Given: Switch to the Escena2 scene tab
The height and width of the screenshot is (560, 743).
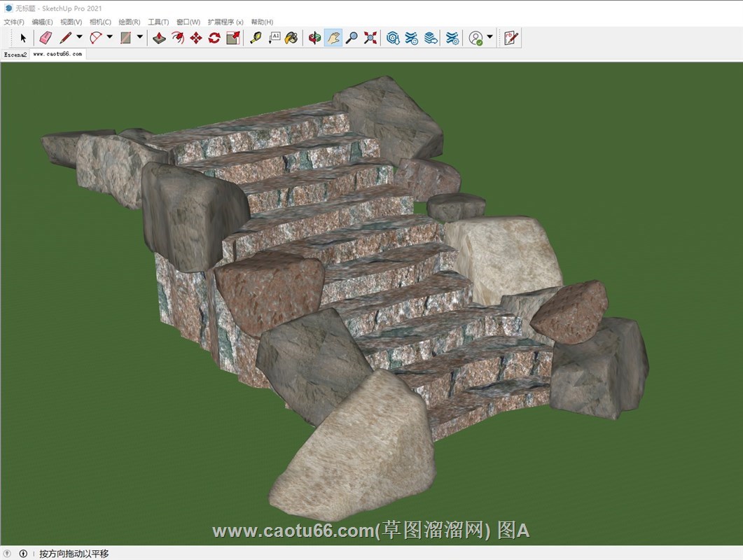Looking at the screenshot, I should [x=15, y=54].
